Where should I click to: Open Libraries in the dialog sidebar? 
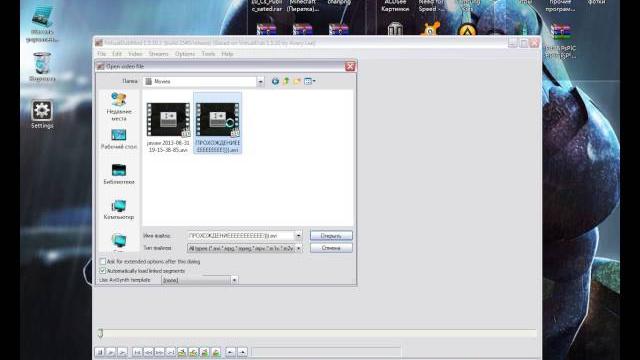(119, 174)
